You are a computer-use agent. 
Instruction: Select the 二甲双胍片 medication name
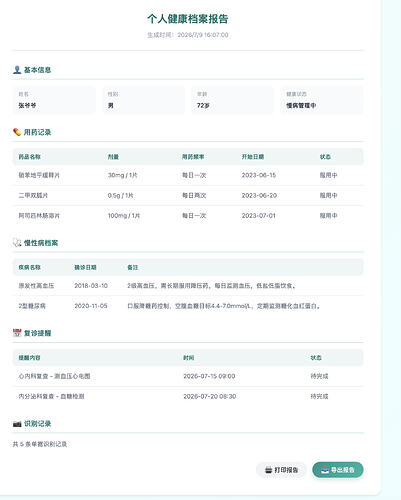33,195
